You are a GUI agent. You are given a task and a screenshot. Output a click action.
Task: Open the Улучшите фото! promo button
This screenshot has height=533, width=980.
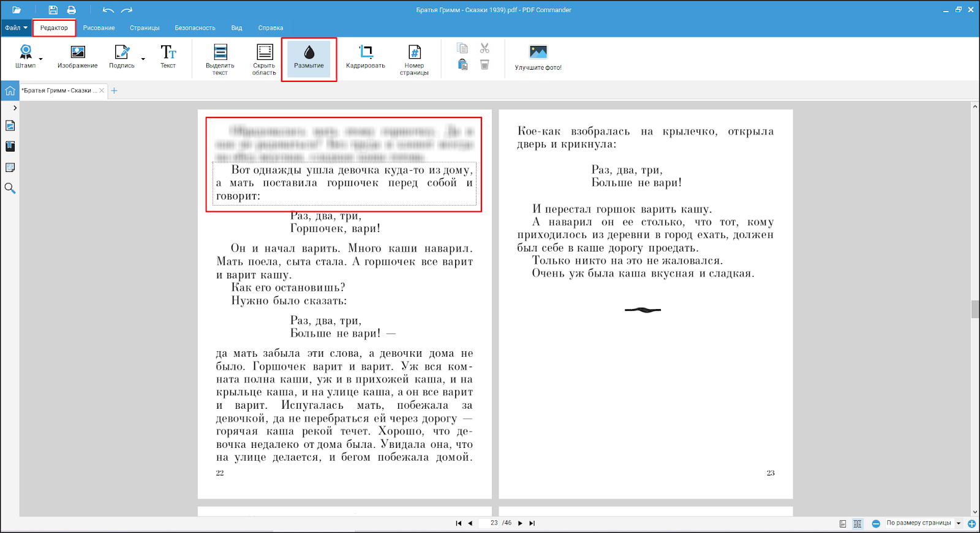coord(538,58)
